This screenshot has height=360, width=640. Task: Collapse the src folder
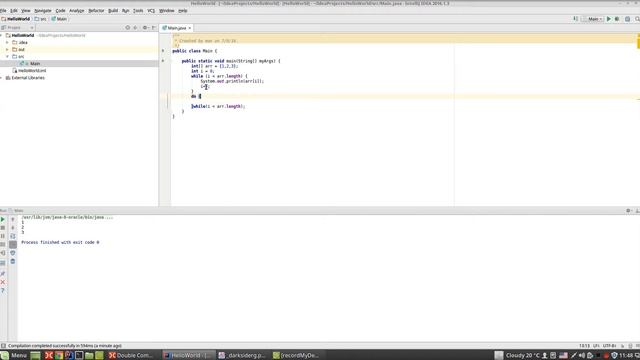(x=7, y=56)
